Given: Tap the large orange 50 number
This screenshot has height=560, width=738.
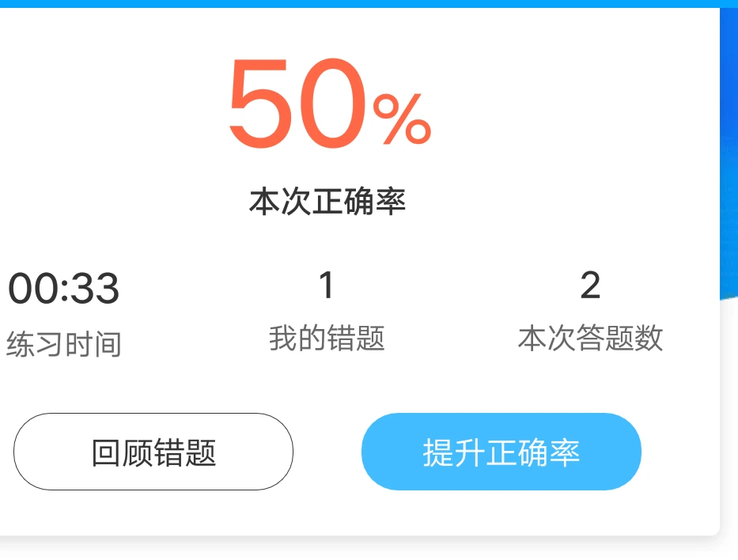Looking at the screenshot, I should coord(297,106).
